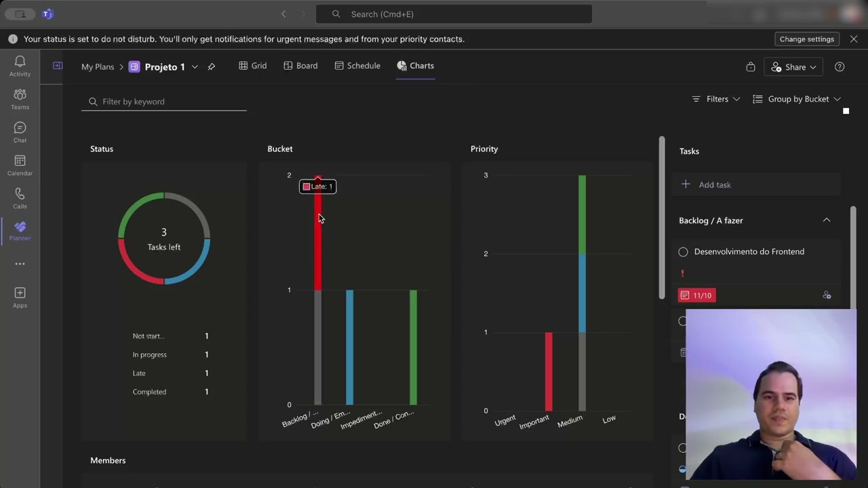Click the blue Doing bucket bar
The image size is (868, 488).
click(349, 347)
